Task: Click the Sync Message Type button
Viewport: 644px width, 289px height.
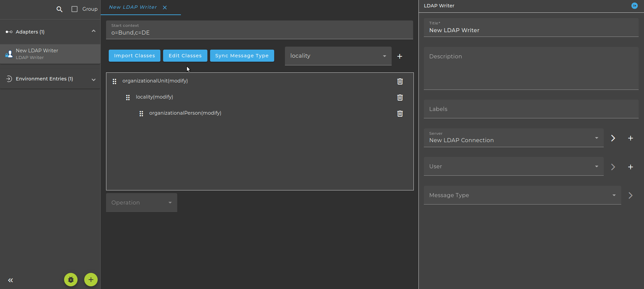Action: tap(242, 56)
